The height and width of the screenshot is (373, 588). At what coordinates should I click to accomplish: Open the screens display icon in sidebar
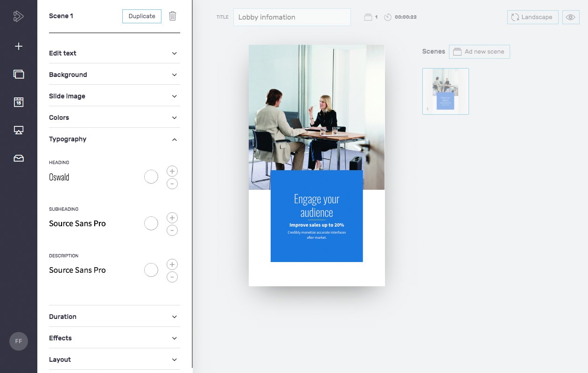point(19,130)
